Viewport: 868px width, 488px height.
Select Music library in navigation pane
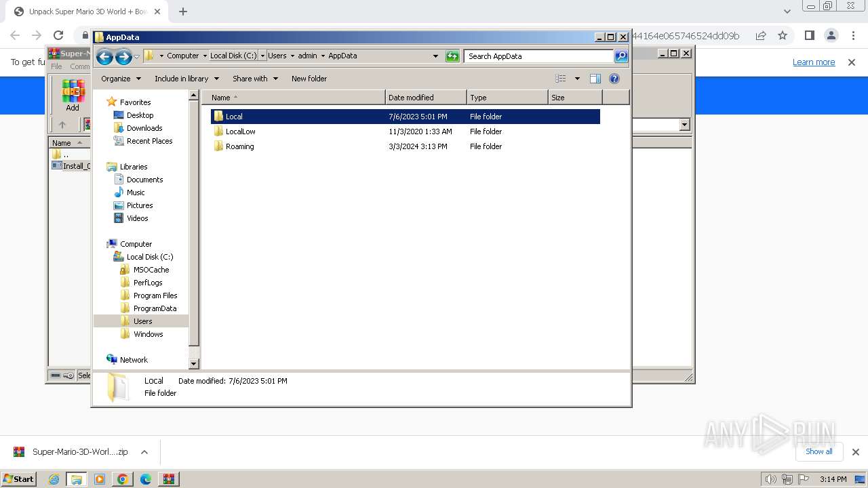pyautogui.click(x=136, y=192)
